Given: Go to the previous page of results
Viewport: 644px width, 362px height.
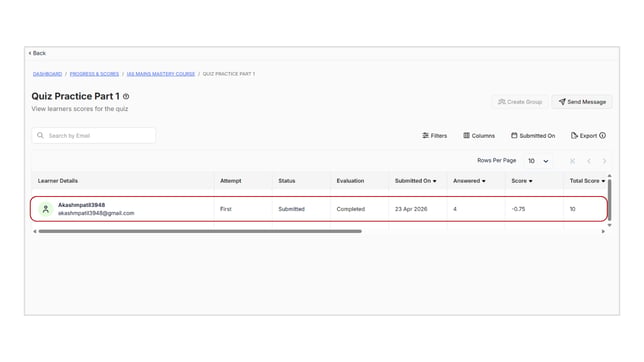Looking at the screenshot, I should (x=589, y=161).
